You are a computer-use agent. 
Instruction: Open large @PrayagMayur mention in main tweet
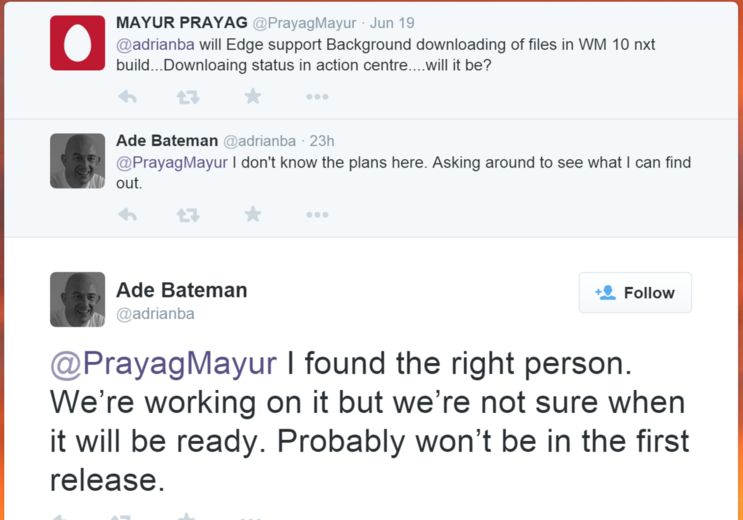163,364
